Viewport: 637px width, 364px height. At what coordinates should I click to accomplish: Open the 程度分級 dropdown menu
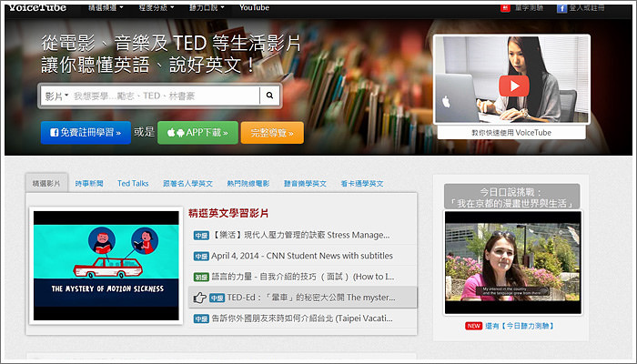pos(157,7)
